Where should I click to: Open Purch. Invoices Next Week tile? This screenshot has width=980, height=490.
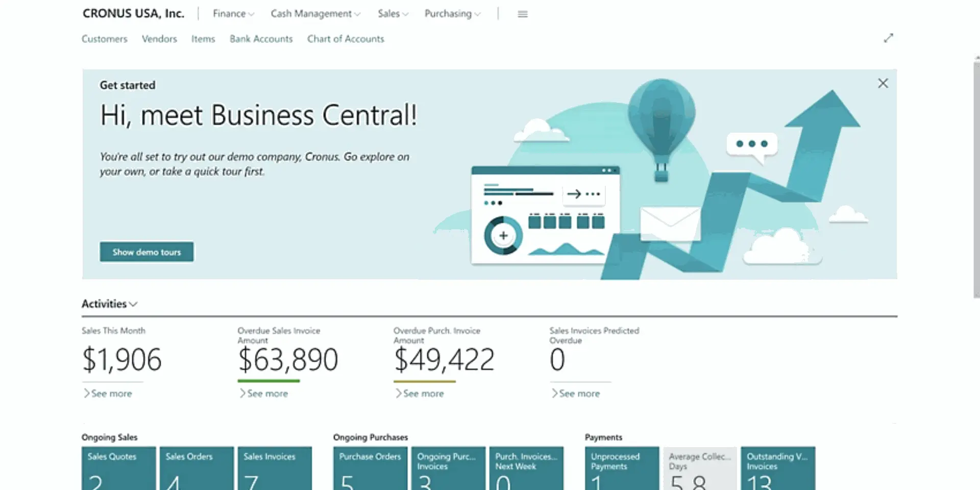pyautogui.click(x=527, y=469)
